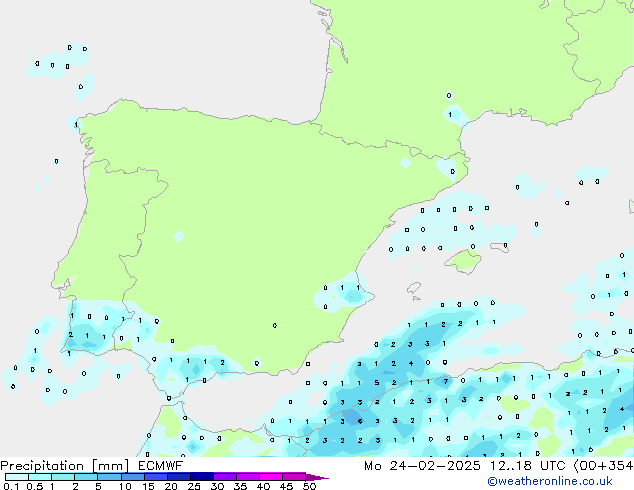Click the legend label '50'

309,486
